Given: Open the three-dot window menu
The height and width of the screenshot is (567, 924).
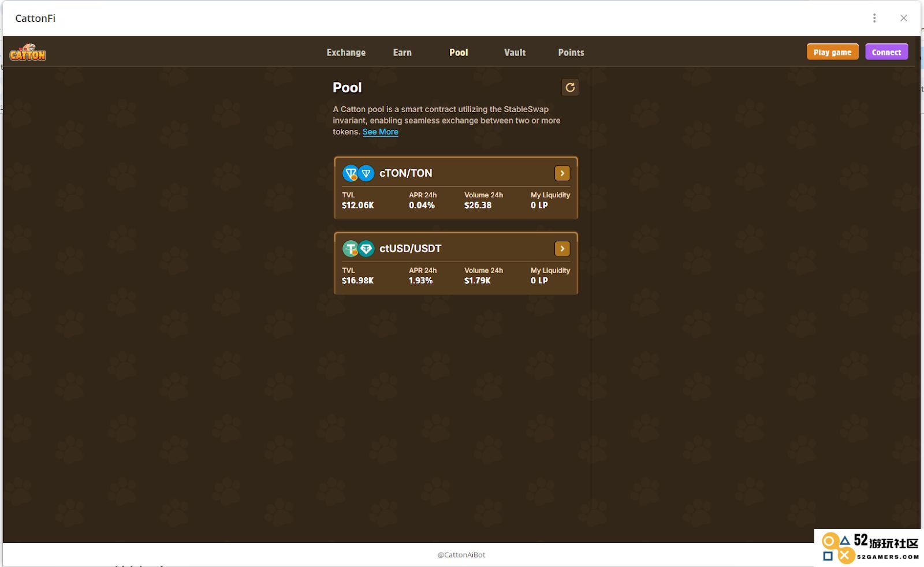Looking at the screenshot, I should coord(874,18).
